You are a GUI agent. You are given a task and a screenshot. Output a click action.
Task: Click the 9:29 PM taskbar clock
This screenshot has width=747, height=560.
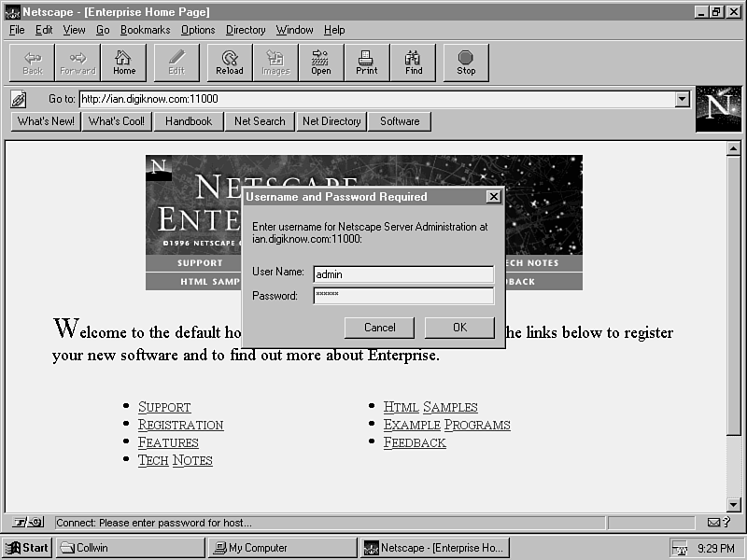click(x=716, y=549)
